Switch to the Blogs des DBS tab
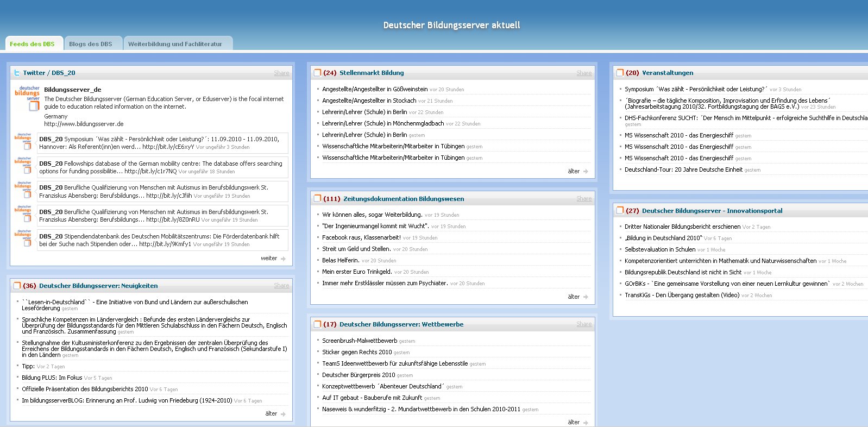 (x=91, y=44)
